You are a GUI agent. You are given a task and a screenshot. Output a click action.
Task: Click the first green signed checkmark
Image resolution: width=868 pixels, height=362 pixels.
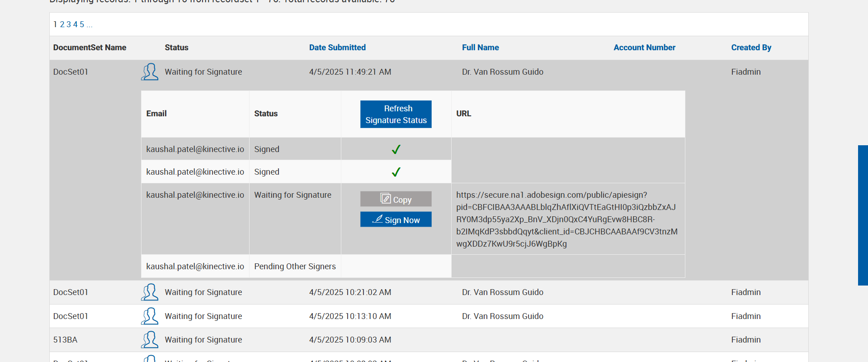[x=396, y=149]
